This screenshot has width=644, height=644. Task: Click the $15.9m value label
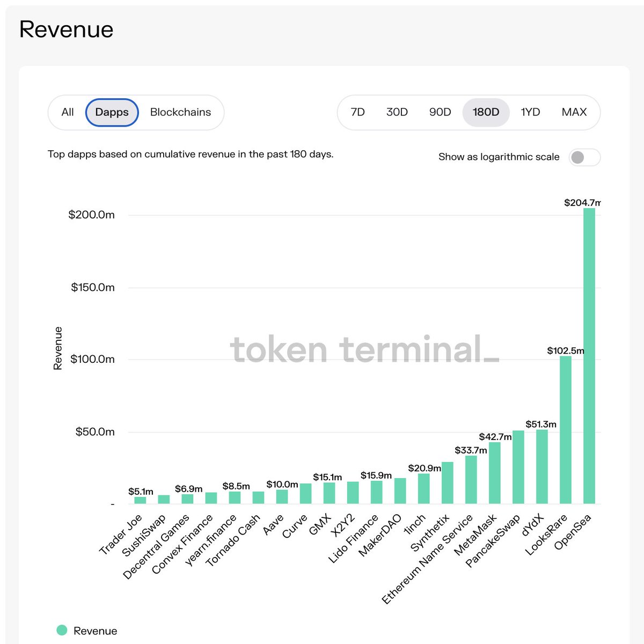(x=376, y=475)
